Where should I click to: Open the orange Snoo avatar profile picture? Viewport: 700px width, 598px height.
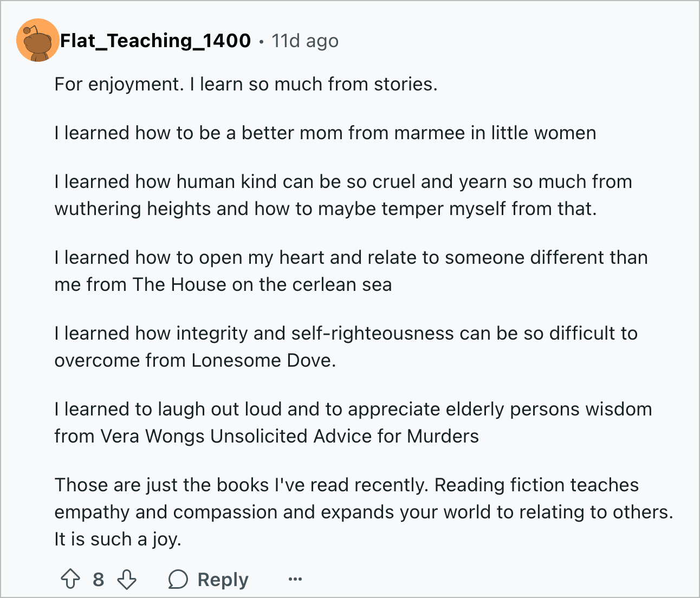[x=37, y=40]
